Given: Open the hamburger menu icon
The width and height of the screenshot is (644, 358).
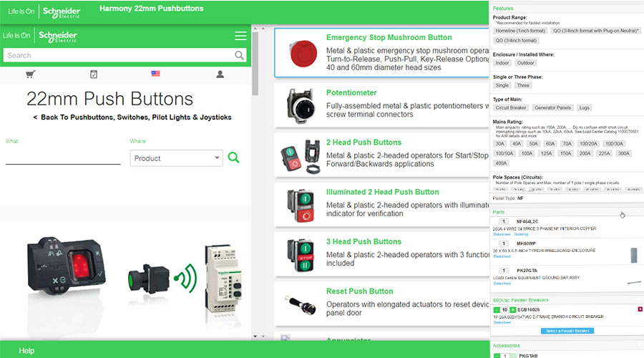Looking at the screenshot, I should 240,36.
